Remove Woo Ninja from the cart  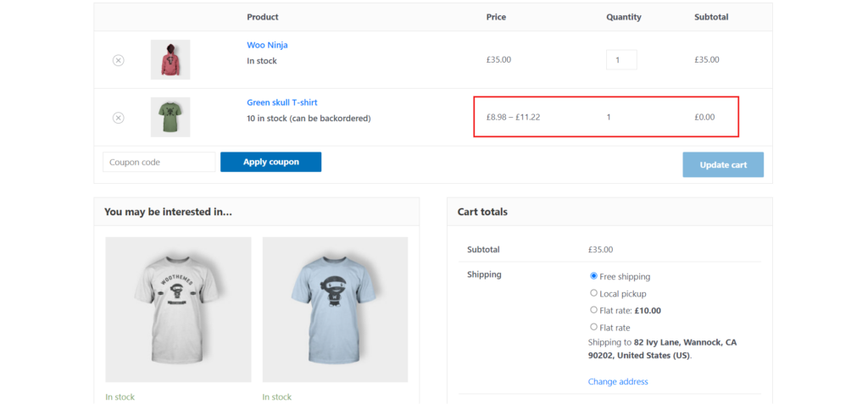click(118, 60)
